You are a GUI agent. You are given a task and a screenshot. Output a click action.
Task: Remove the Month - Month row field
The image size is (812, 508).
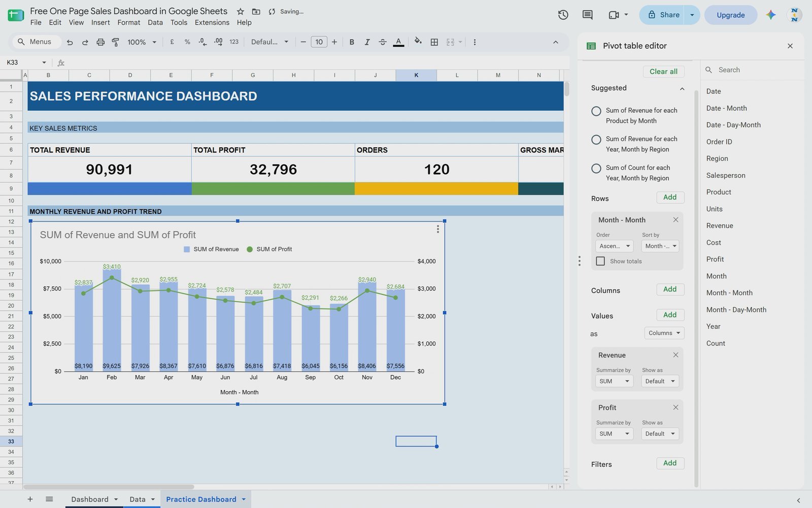coord(675,220)
